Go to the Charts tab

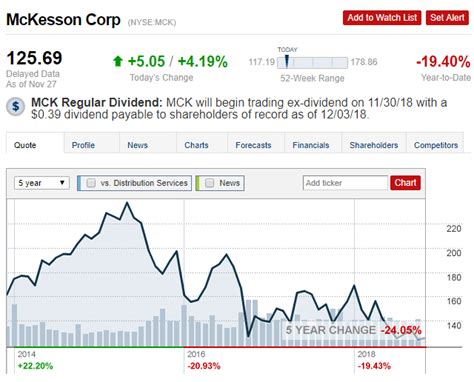tap(196, 145)
